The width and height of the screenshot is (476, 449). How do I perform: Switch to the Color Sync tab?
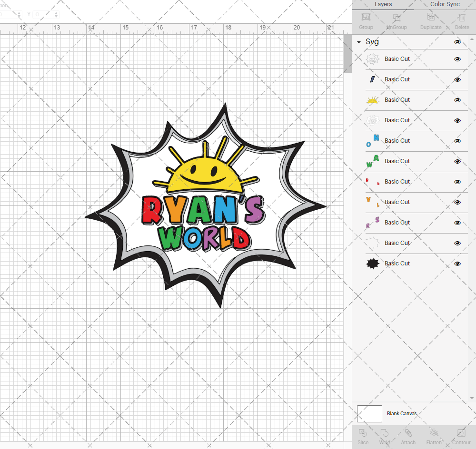coord(445,4)
